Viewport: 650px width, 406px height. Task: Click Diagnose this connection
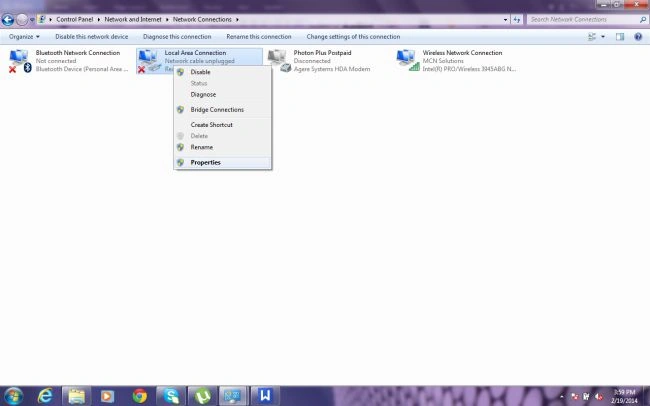pyautogui.click(x=177, y=36)
